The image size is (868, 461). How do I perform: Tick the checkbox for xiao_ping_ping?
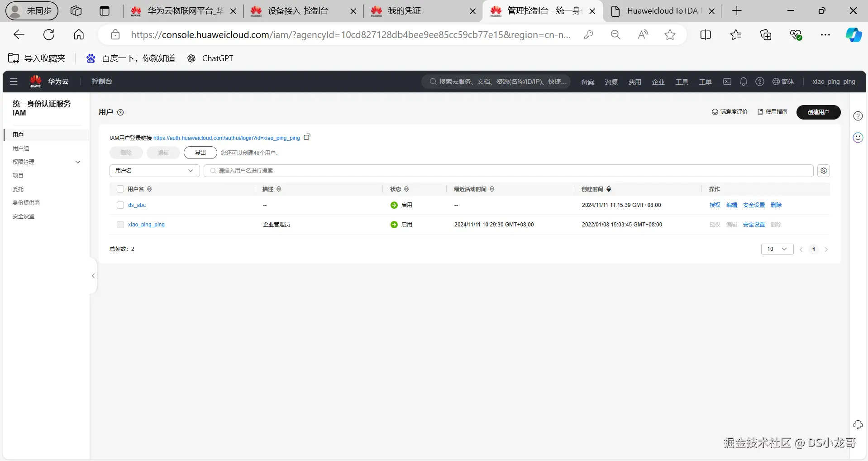(120, 225)
